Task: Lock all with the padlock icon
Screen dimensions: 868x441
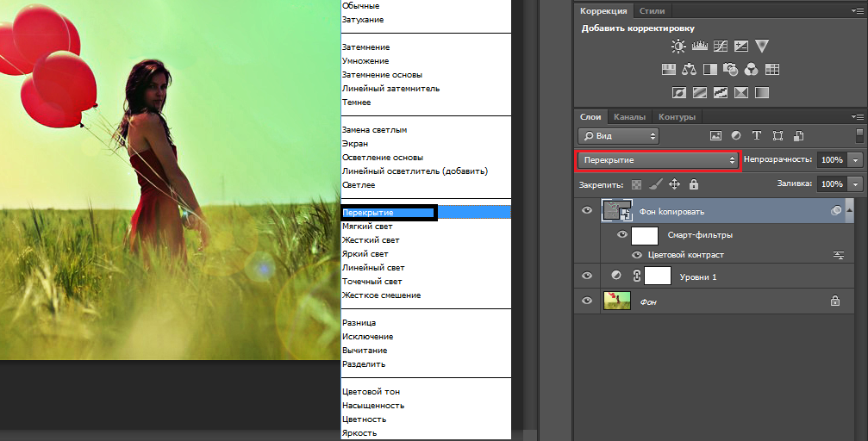Action: pos(694,183)
